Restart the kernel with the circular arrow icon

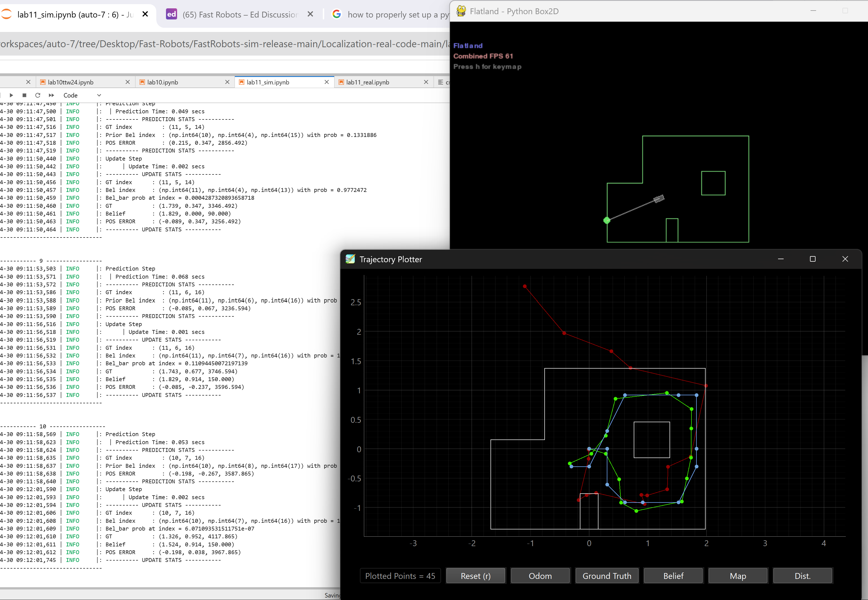tap(37, 95)
